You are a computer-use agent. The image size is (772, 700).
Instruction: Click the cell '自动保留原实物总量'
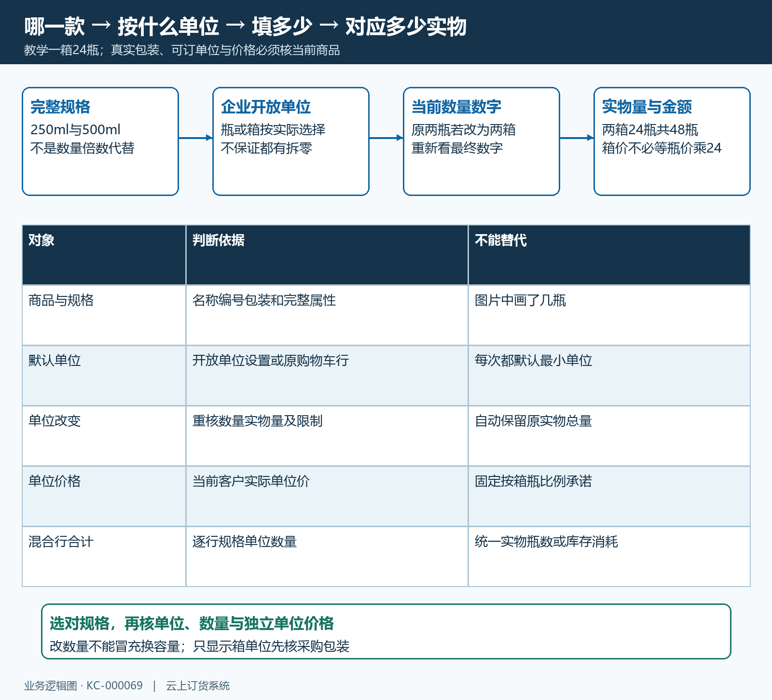609,436
